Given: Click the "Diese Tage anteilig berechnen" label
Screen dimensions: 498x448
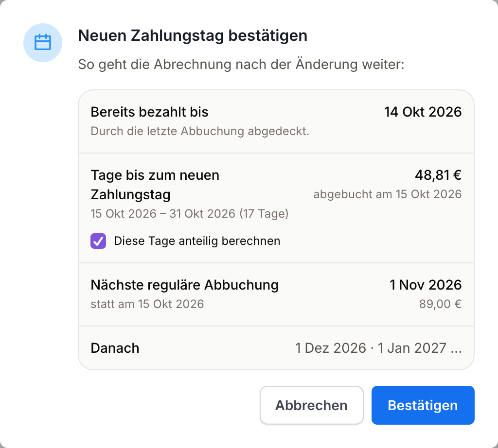Looking at the screenshot, I should 197,241.
